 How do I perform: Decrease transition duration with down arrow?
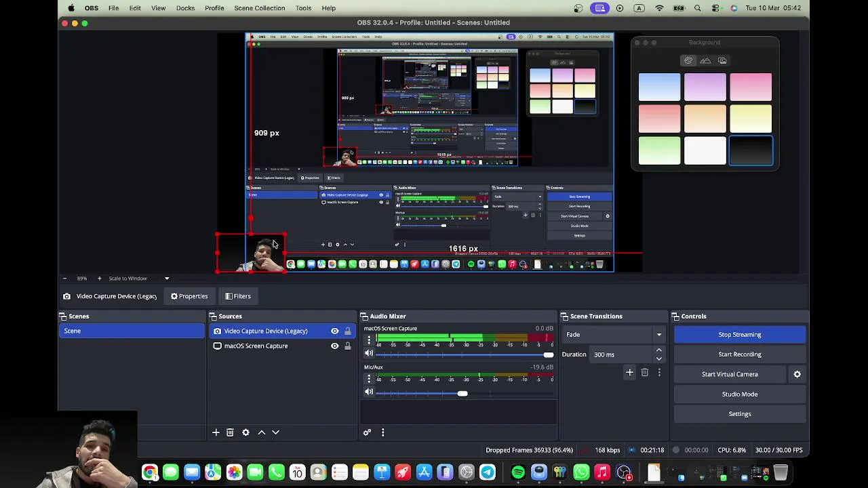(x=658, y=358)
